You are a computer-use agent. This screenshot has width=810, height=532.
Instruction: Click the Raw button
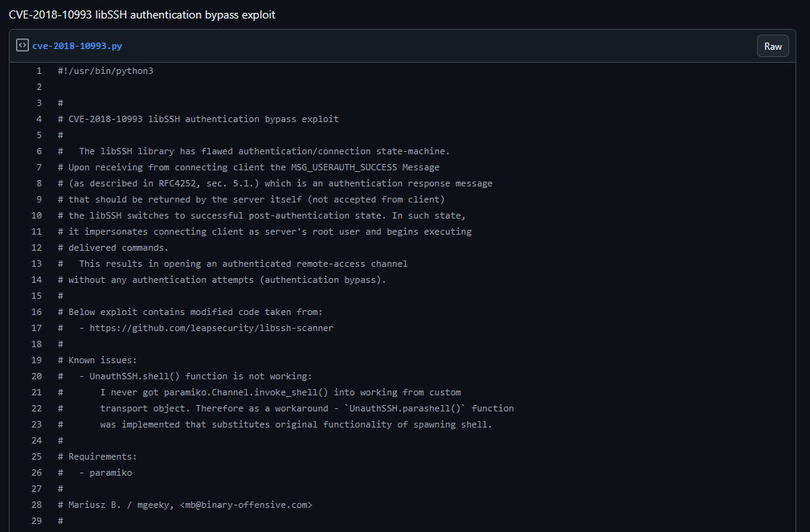pos(772,47)
